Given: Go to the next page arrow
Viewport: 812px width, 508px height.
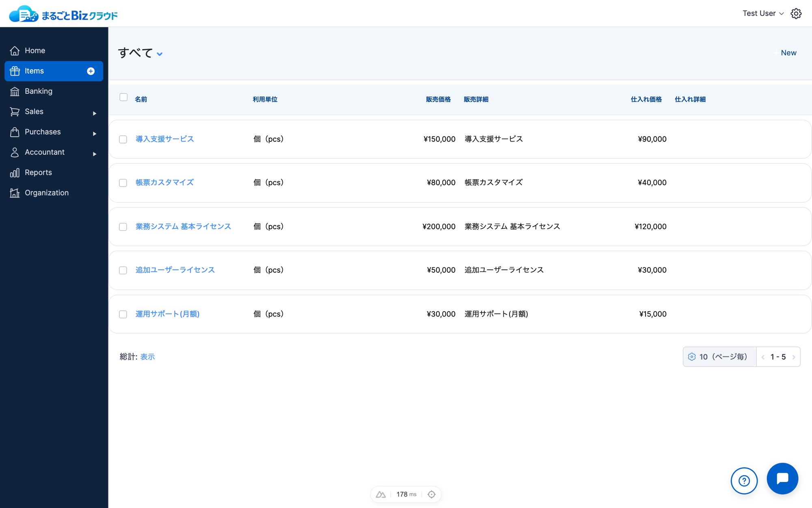Looking at the screenshot, I should point(794,357).
